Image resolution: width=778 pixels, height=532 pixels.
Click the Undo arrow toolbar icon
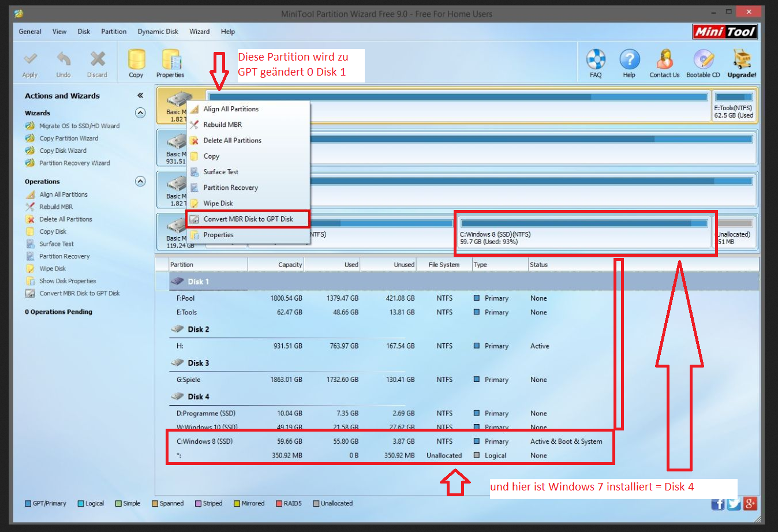(x=63, y=59)
